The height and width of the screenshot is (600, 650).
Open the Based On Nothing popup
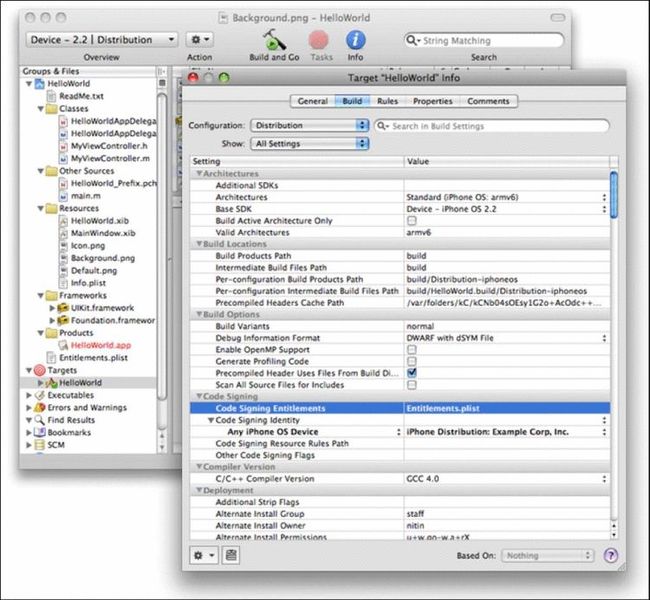click(548, 556)
